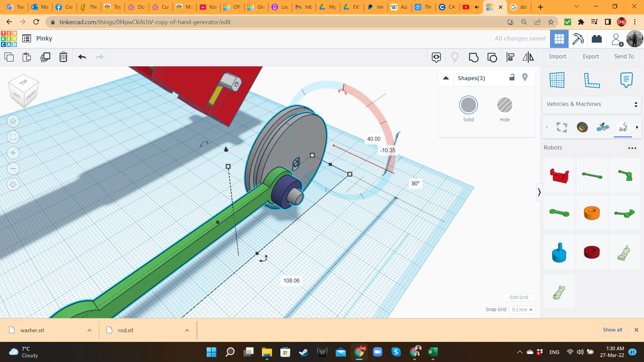The height and width of the screenshot is (362, 644).
Task: Open the Align tool
Action: [510, 57]
